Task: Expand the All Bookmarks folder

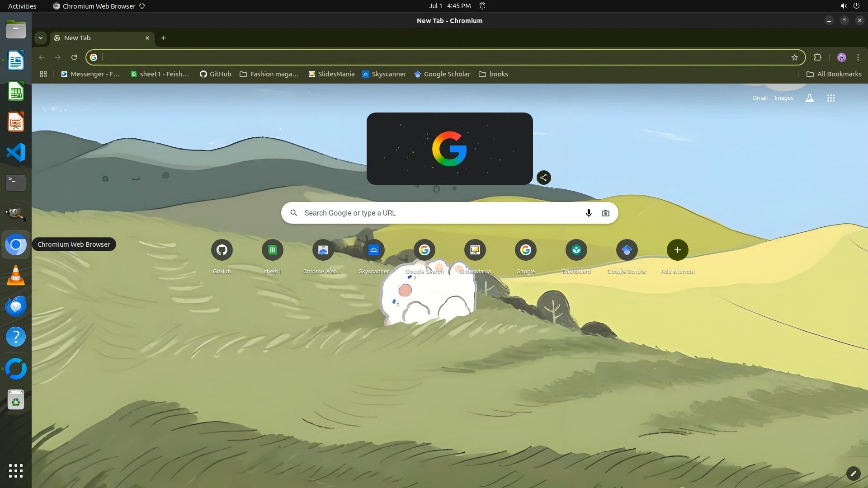Action: (x=834, y=74)
